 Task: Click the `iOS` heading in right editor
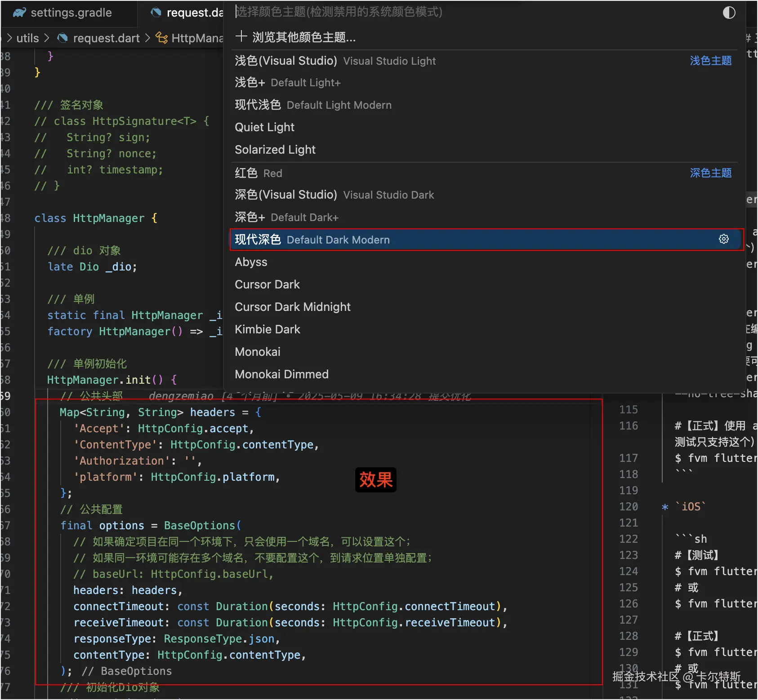point(691,507)
